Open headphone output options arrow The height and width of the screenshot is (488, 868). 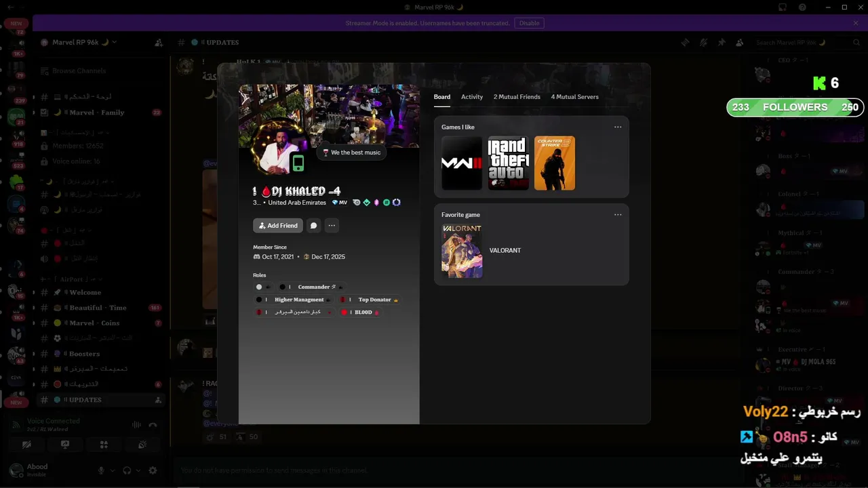click(138, 470)
